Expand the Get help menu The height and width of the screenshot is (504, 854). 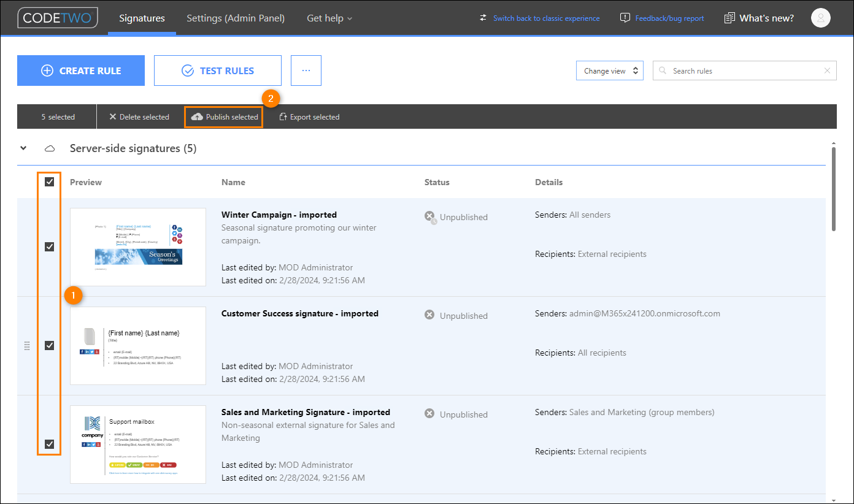[x=329, y=18]
